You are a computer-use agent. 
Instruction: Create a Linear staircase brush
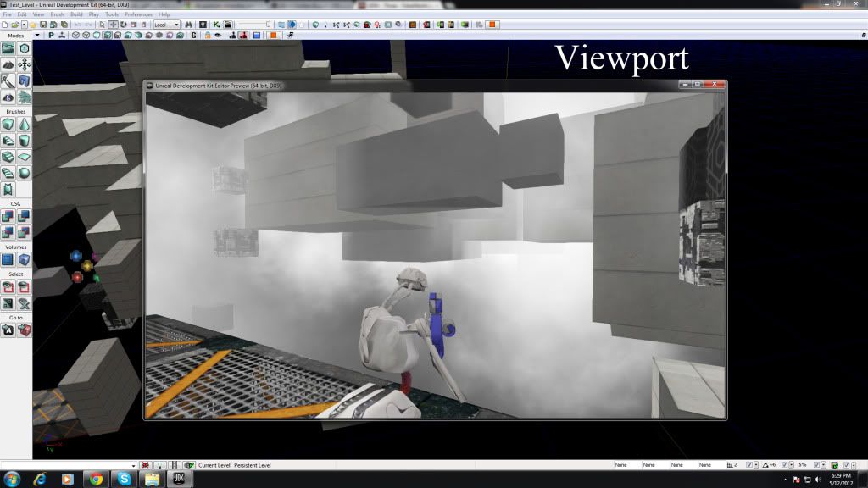(x=8, y=157)
